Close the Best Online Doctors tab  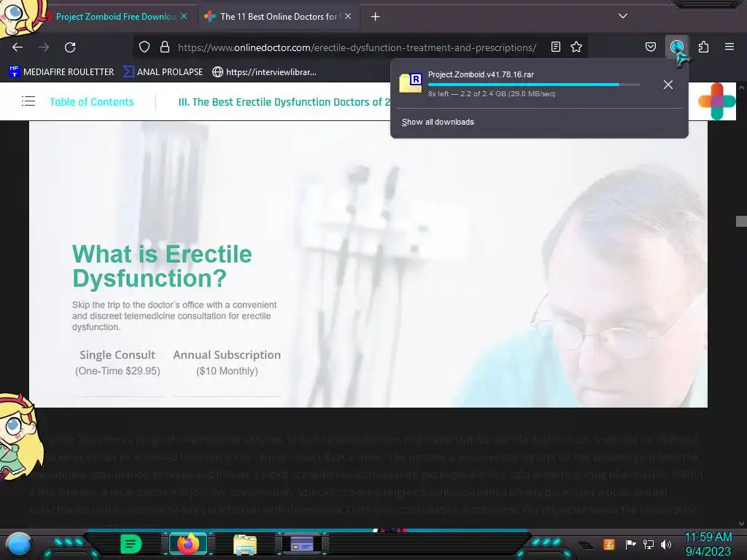tap(348, 17)
